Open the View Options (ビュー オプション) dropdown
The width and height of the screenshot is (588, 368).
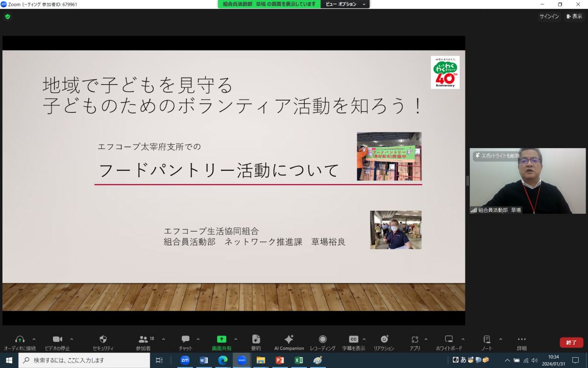[x=345, y=4]
